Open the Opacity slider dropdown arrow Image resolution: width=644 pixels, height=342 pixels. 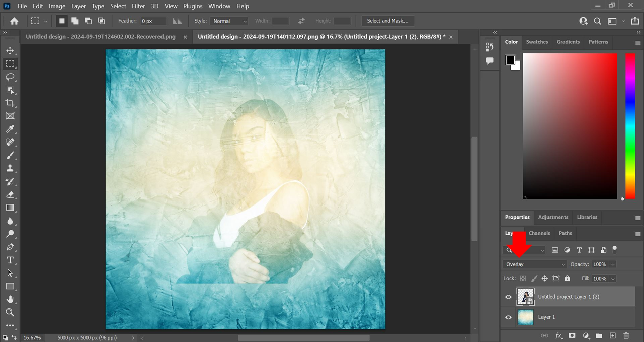pos(613,264)
